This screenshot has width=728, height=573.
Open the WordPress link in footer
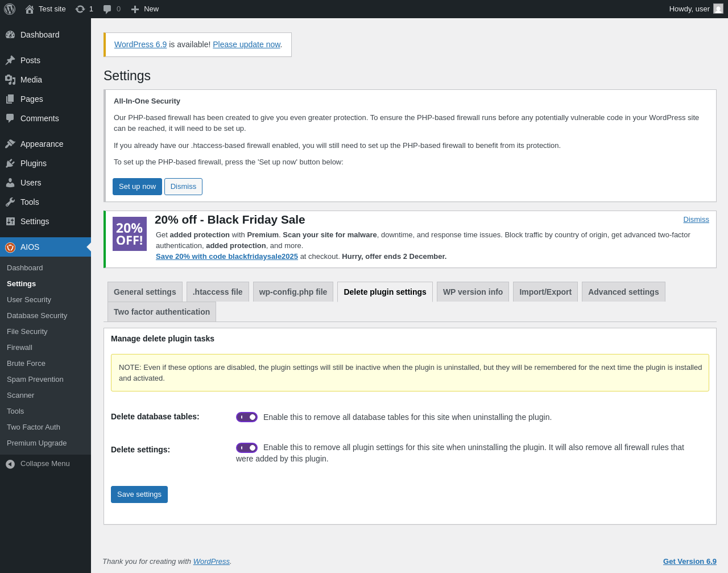tap(212, 562)
